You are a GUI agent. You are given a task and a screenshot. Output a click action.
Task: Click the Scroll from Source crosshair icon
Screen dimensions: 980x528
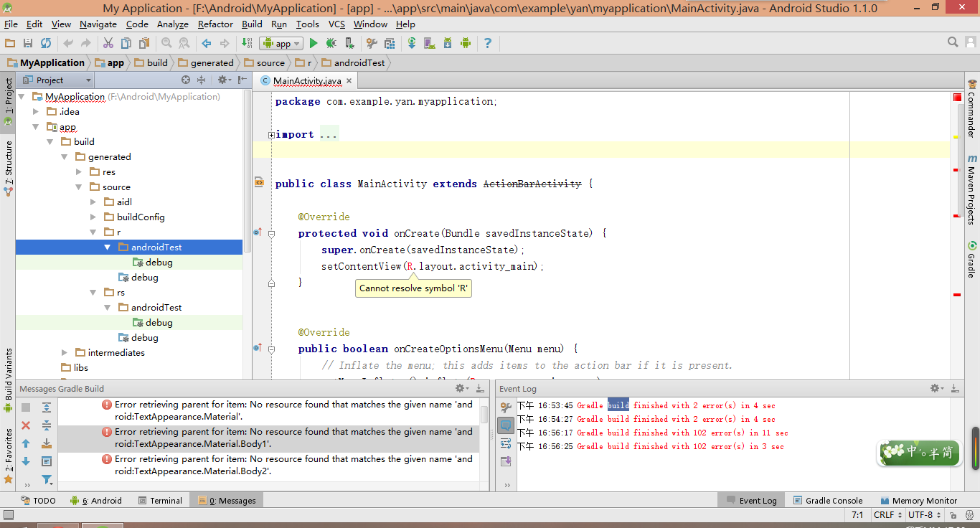click(x=186, y=80)
